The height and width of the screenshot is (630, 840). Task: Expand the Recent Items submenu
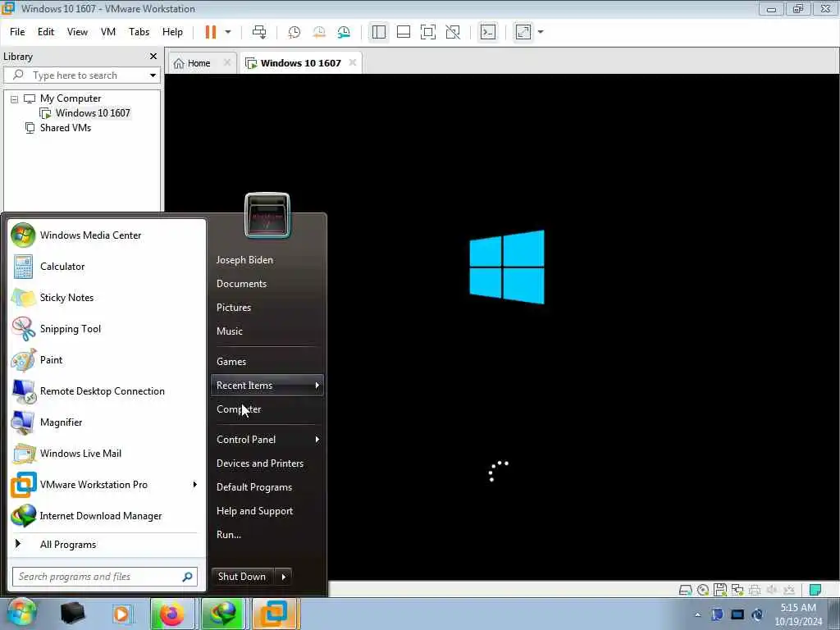pos(267,386)
